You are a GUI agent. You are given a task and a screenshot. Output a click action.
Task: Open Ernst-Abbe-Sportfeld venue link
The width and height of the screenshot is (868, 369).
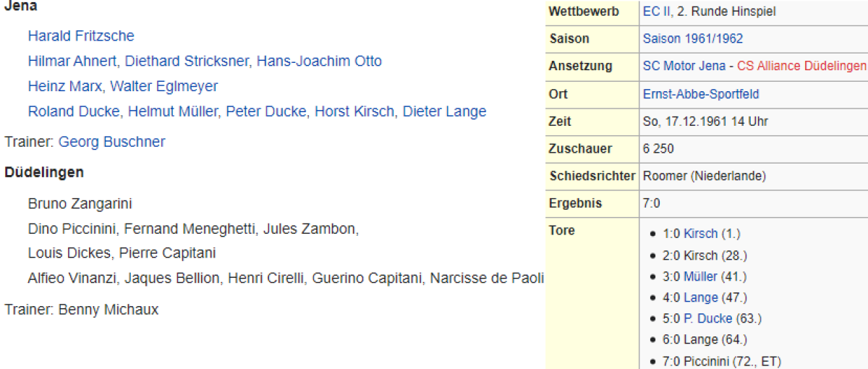point(700,94)
